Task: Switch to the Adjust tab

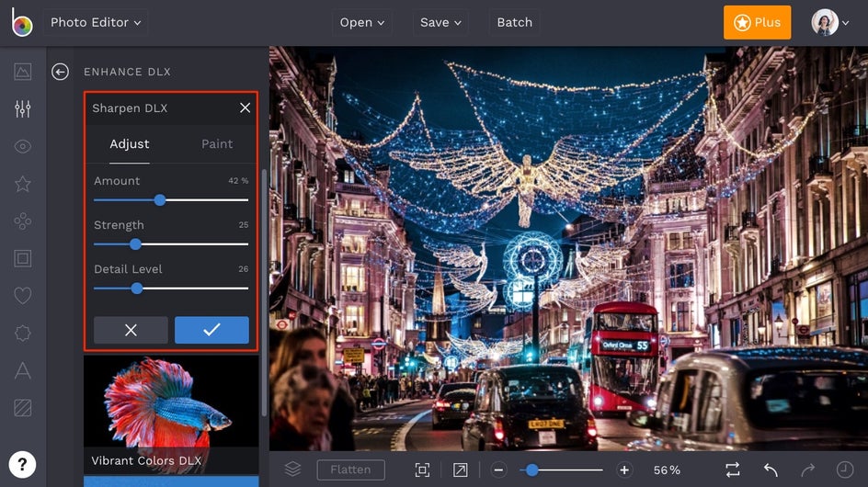Action: point(129,144)
